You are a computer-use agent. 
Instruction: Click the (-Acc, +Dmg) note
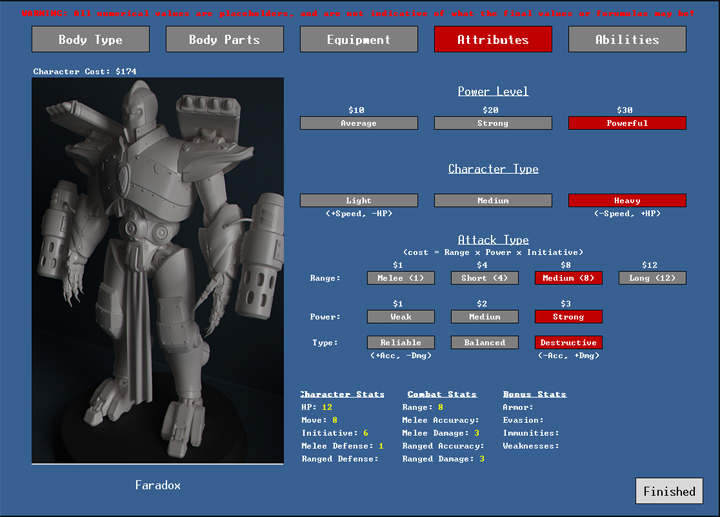tap(568, 355)
